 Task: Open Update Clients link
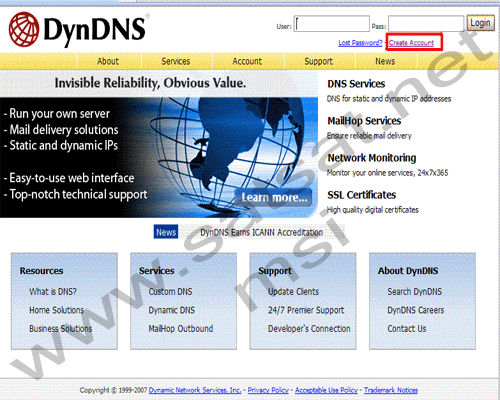click(293, 292)
